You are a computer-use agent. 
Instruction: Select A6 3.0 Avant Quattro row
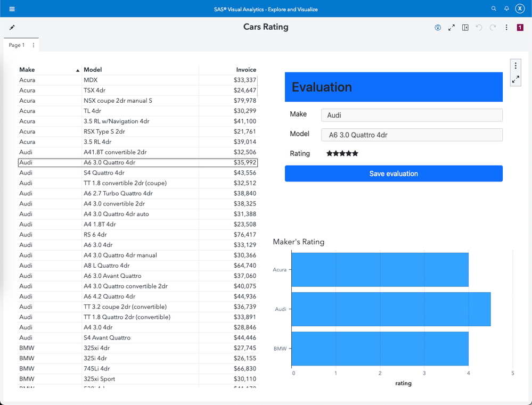point(137,276)
